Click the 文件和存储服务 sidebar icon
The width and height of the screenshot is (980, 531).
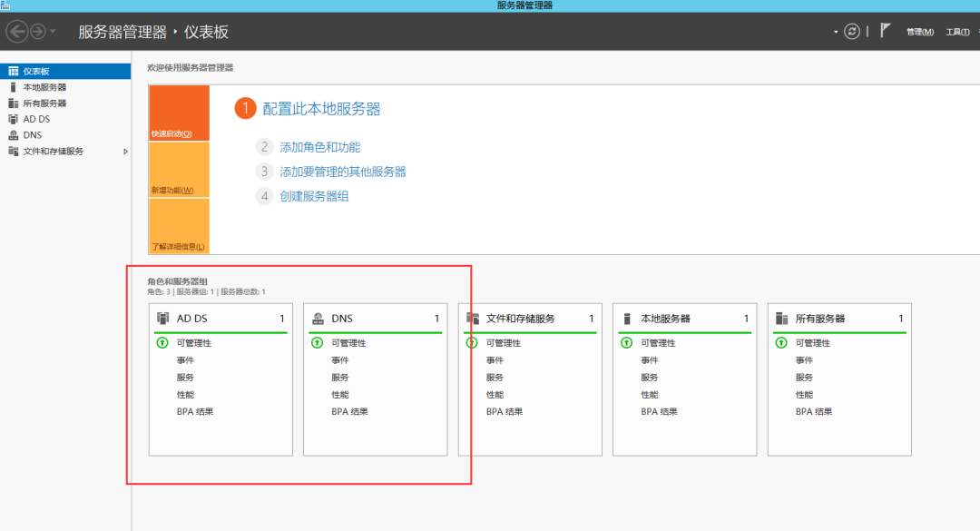[x=13, y=152]
